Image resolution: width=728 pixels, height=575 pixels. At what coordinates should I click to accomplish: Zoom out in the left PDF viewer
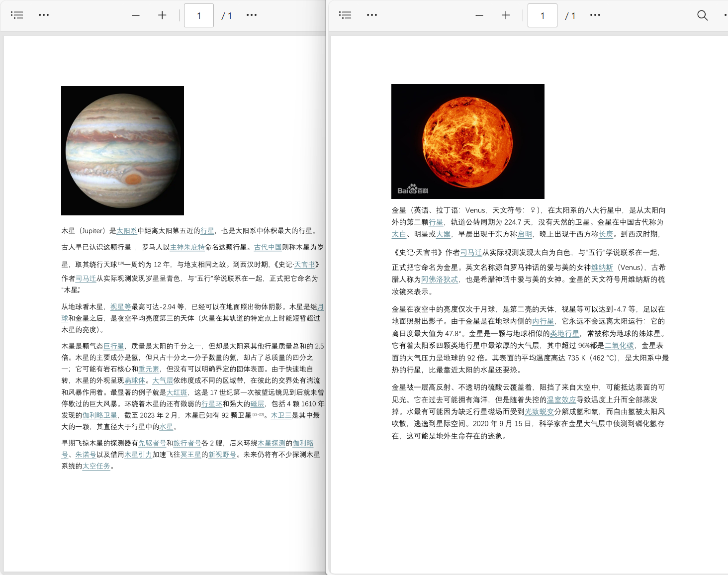pos(136,15)
